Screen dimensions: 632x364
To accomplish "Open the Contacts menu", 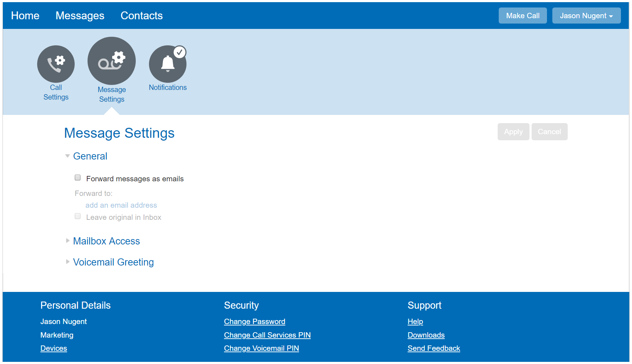I will [141, 16].
